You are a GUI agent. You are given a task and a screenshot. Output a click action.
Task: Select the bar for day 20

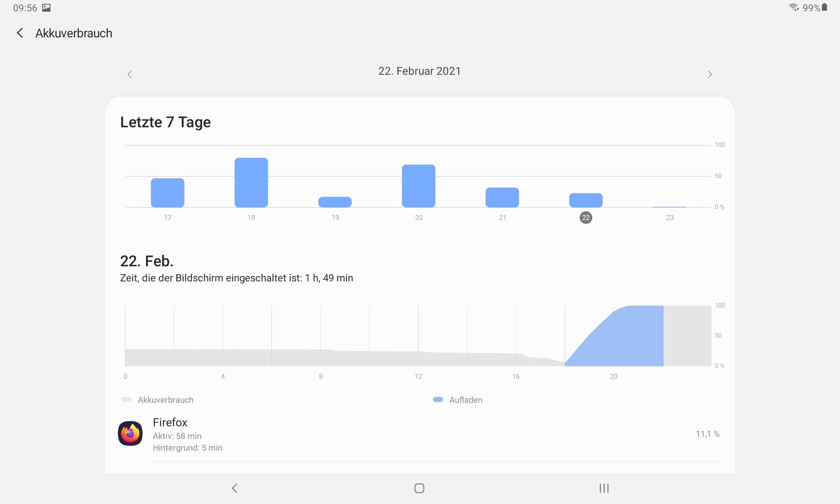419,186
